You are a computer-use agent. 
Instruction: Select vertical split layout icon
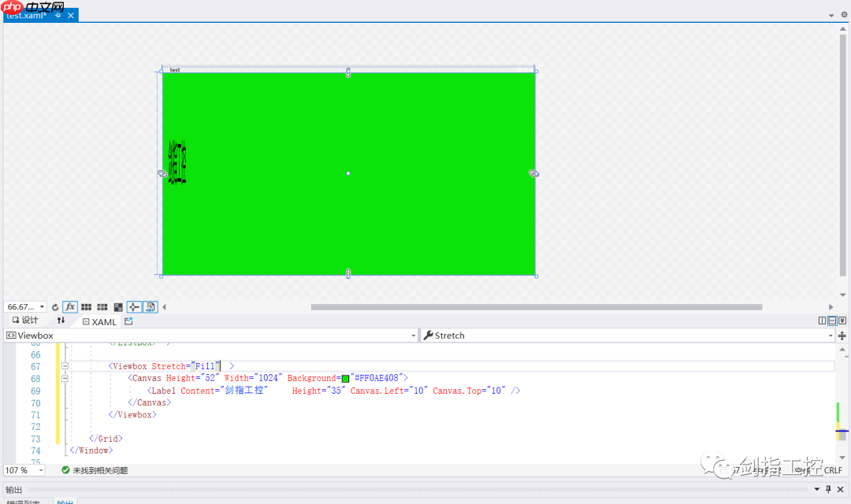822,321
